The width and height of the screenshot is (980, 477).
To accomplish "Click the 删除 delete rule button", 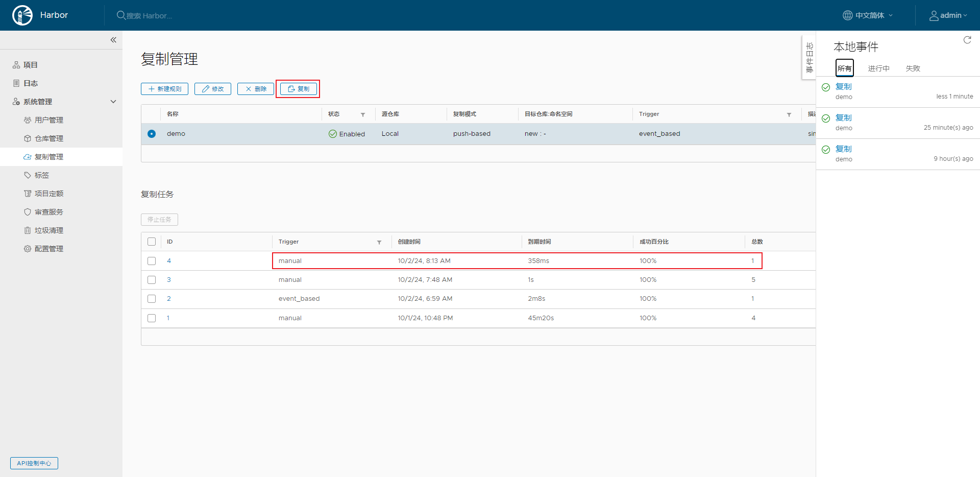I will click(256, 89).
